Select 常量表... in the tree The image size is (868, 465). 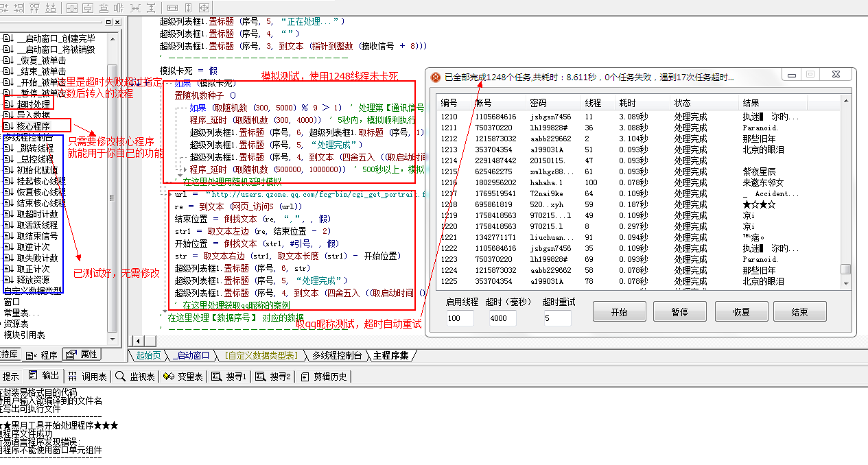tap(21, 313)
